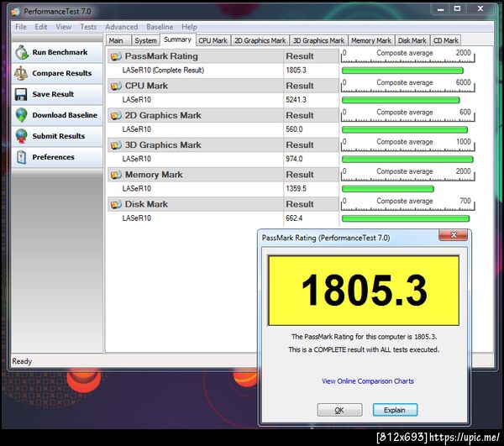
Task: Open the Baseline menu
Action: (160, 27)
